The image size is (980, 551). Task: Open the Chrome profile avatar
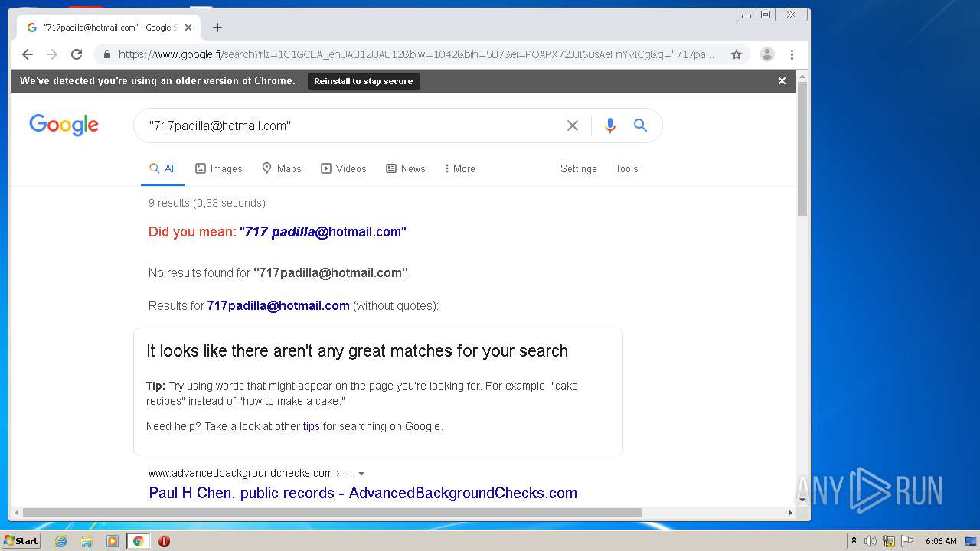767,54
